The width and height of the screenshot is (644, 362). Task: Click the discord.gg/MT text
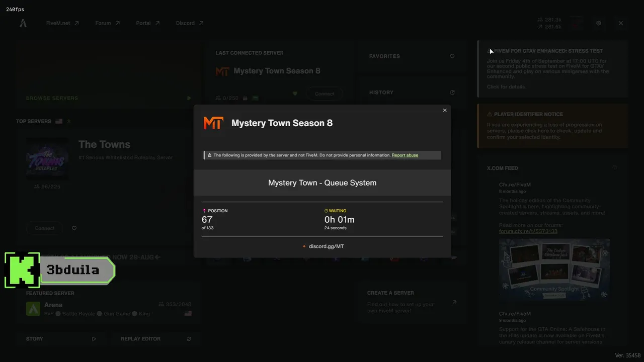[x=327, y=246]
